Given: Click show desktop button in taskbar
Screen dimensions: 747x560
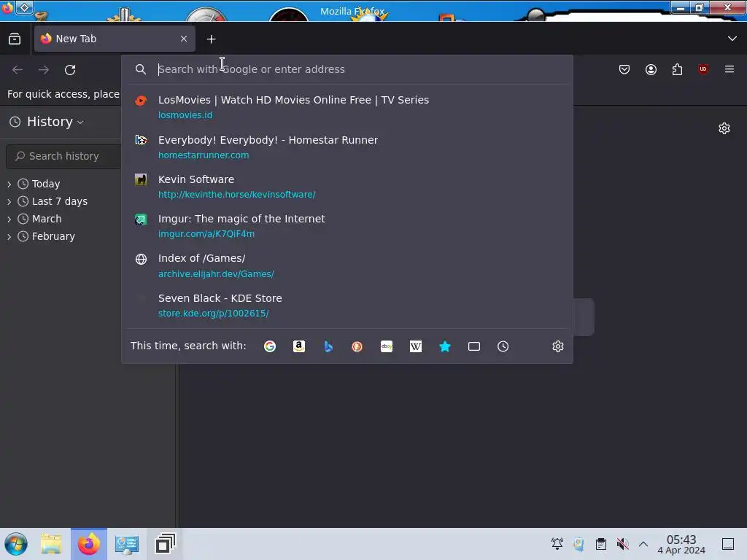Looking at the screenshot, I should click(x=728, y=544).
